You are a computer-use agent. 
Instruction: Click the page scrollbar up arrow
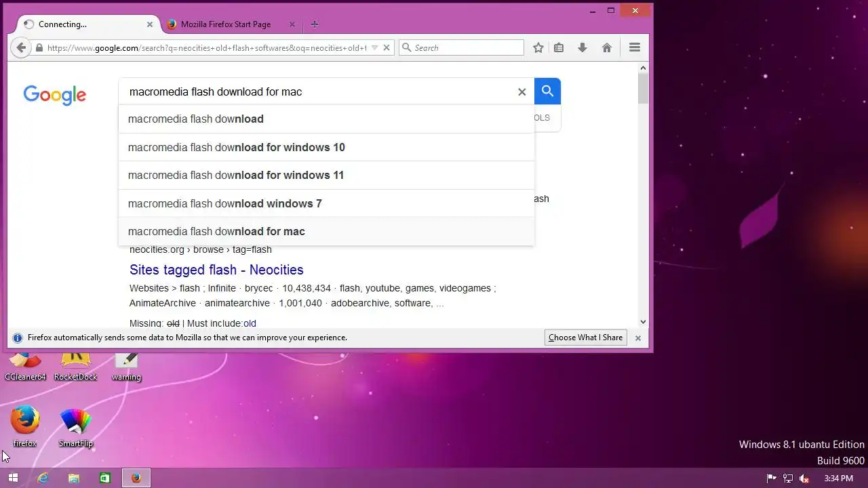tap(643, 68)
